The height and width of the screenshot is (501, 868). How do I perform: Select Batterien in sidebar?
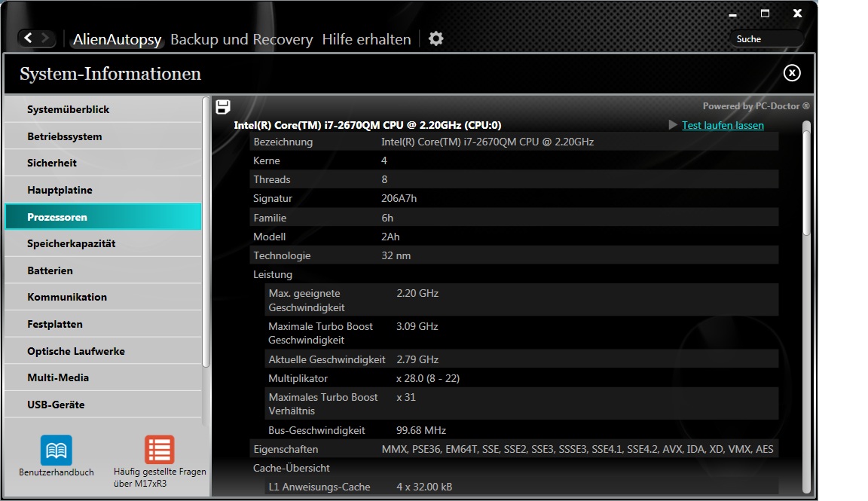(103, 270)
